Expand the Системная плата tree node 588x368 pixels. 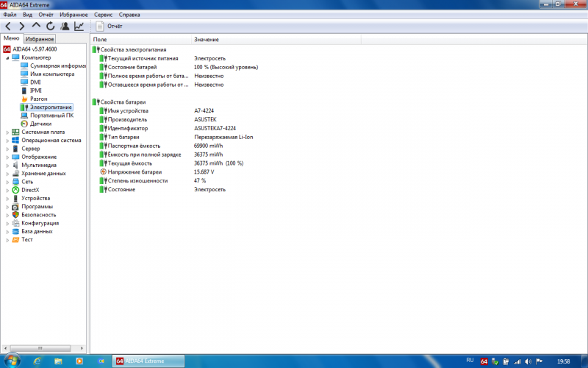pyautogui.click(x=7, y=132)
